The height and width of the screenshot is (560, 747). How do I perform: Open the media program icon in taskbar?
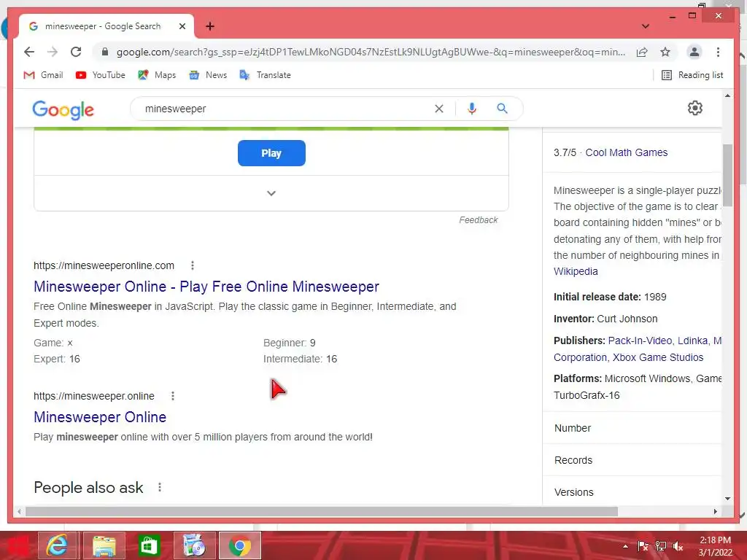tap(194, 545)
